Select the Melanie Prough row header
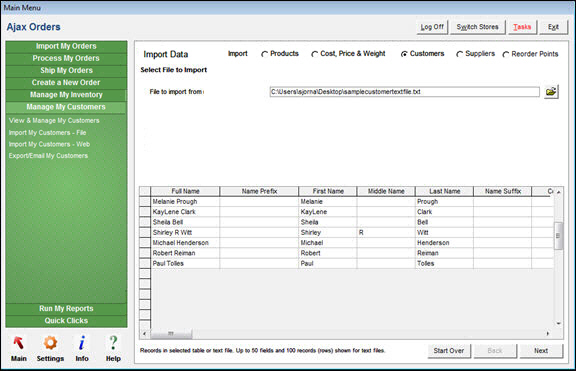Screen dimensions: 576x371 tap(145, 202)
